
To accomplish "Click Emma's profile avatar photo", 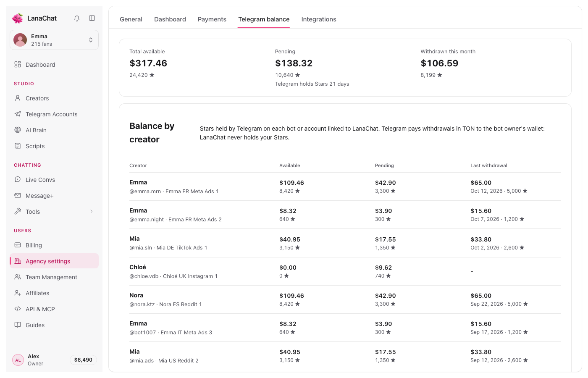I will (x=20, y=40).
